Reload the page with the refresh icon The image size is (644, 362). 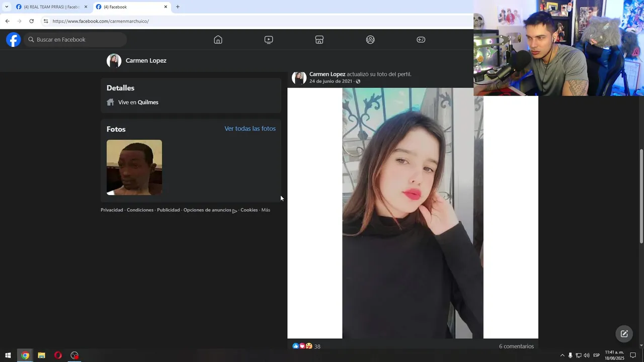[31, 21]
